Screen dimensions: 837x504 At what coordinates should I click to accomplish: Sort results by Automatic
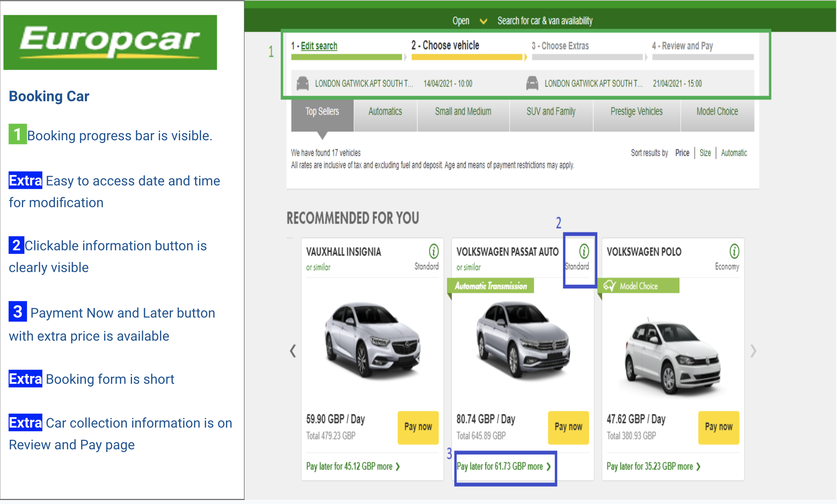point(734,153)
